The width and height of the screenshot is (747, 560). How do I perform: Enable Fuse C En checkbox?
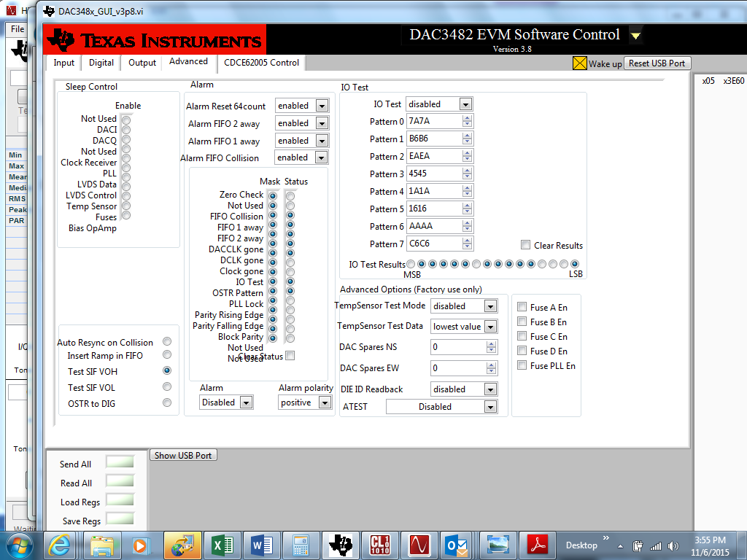pyautogui.click(x=522, y=335)
